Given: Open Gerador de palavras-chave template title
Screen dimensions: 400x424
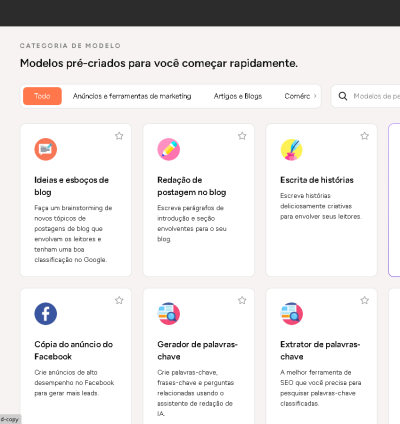Looking at the screenshot, I should [x=197, y=350].
